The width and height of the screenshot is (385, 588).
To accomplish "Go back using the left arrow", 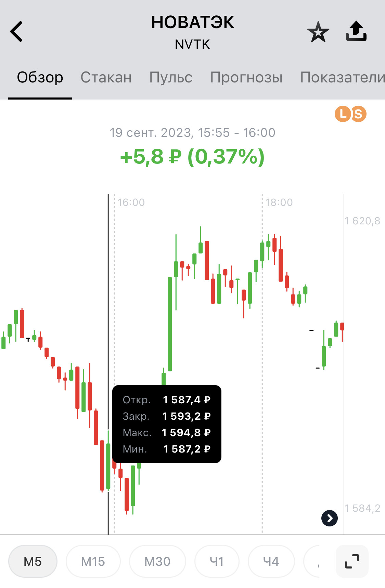I will (16, 31).
